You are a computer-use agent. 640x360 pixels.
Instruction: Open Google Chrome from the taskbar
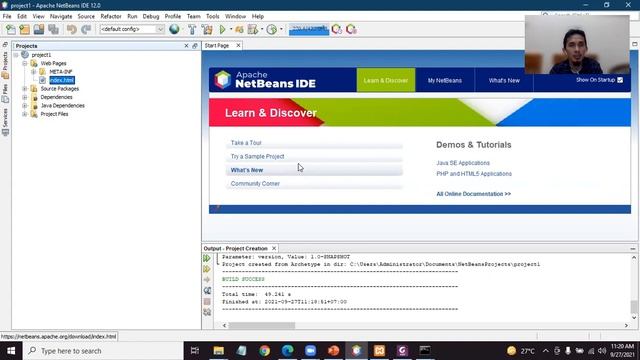coord(264,351)
